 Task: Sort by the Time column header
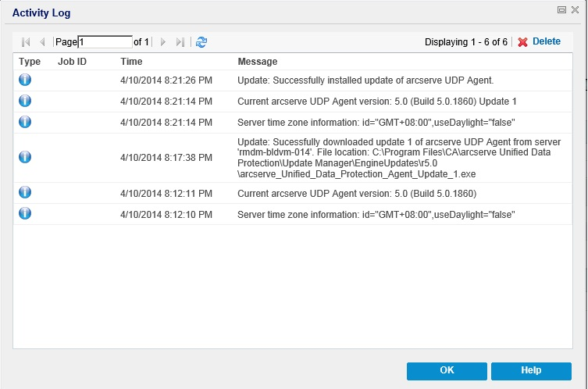point(131,62)
